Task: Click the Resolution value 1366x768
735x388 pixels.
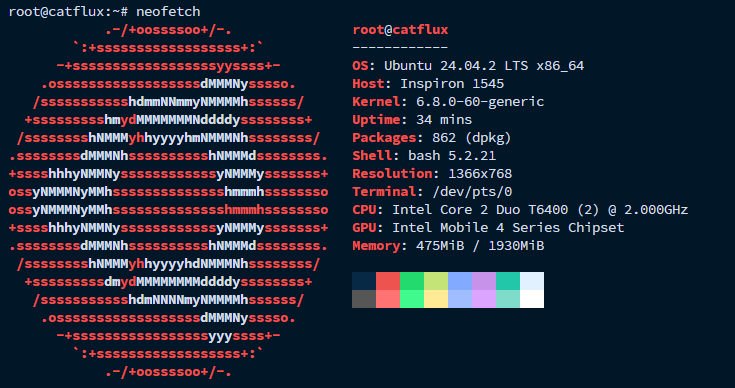Action: [480, 173]
